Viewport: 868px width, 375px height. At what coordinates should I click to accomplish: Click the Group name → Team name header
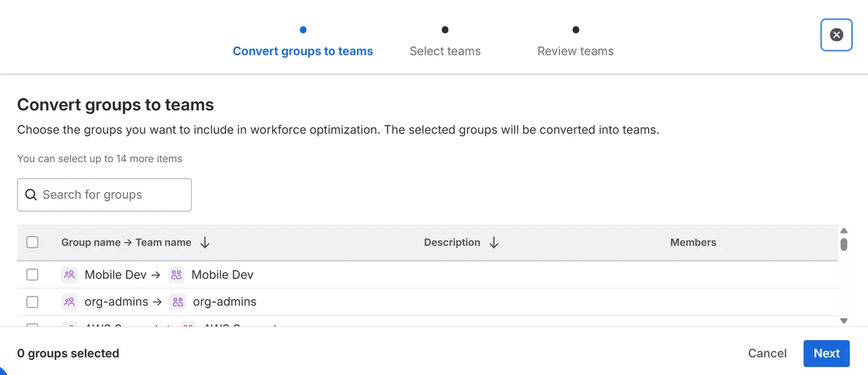tap(126, 242)
